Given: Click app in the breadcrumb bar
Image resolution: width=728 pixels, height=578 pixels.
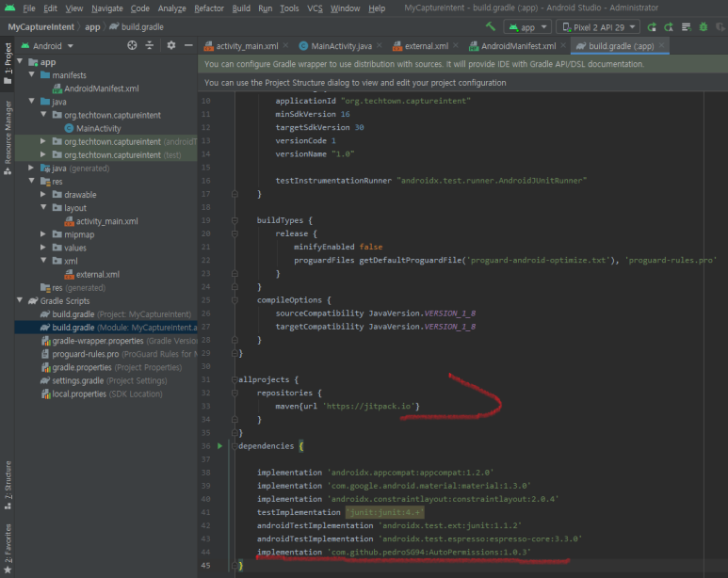Looking at the screenshot, I should point(92,27).
